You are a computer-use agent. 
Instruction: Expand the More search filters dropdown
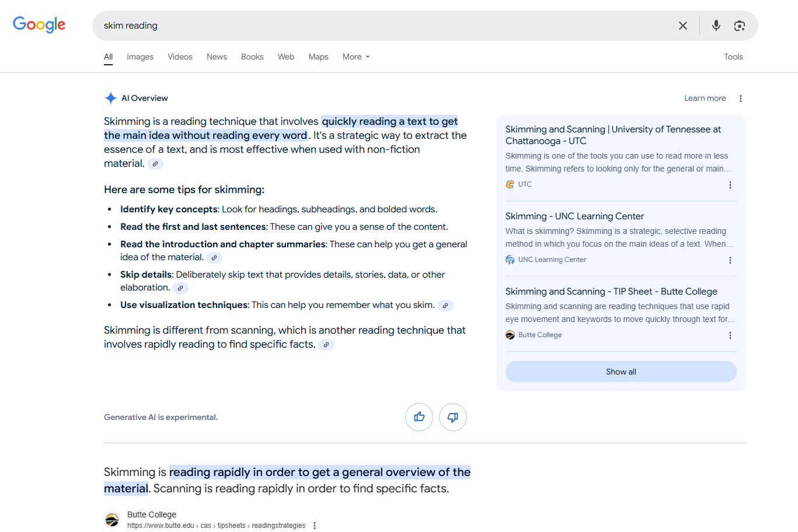click(356, 57)
